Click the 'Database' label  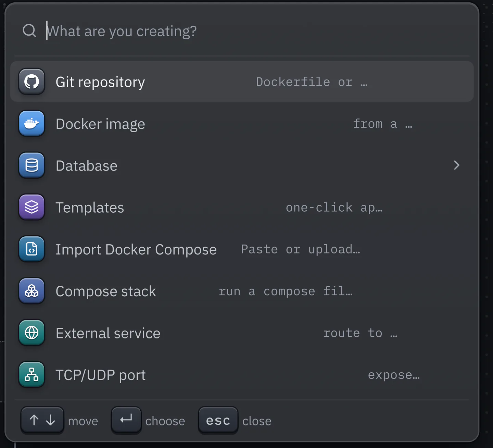pyautogui.click(x=87, y=166)
